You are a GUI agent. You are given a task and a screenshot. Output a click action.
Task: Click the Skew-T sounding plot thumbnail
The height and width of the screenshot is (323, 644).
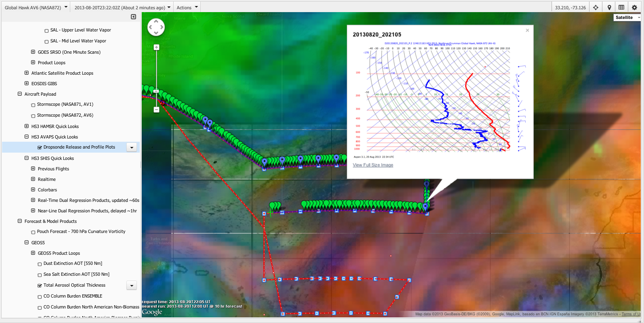tap(439, 99)
